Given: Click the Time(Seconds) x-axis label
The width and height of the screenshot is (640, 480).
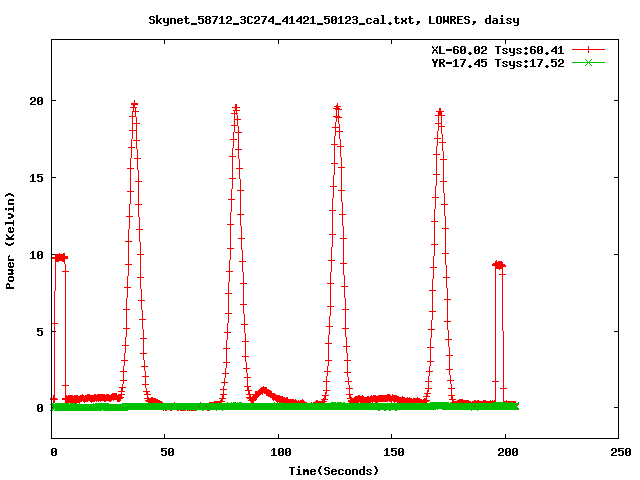Looking at the screenshot, I should [x=334, y=471].
